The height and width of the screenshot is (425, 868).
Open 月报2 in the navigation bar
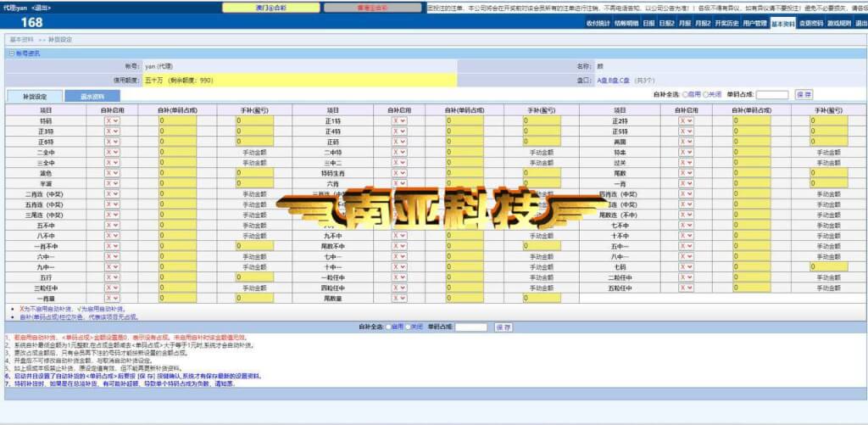[703, 23]
